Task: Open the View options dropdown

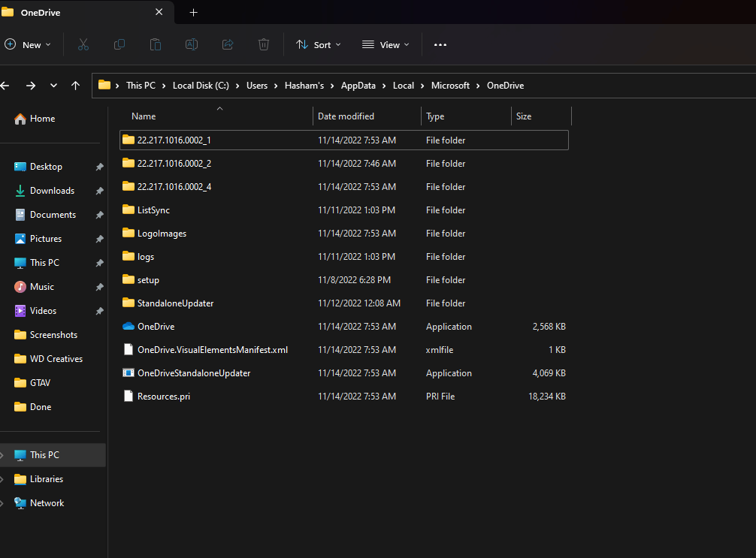Action: (x=385, y=44)
